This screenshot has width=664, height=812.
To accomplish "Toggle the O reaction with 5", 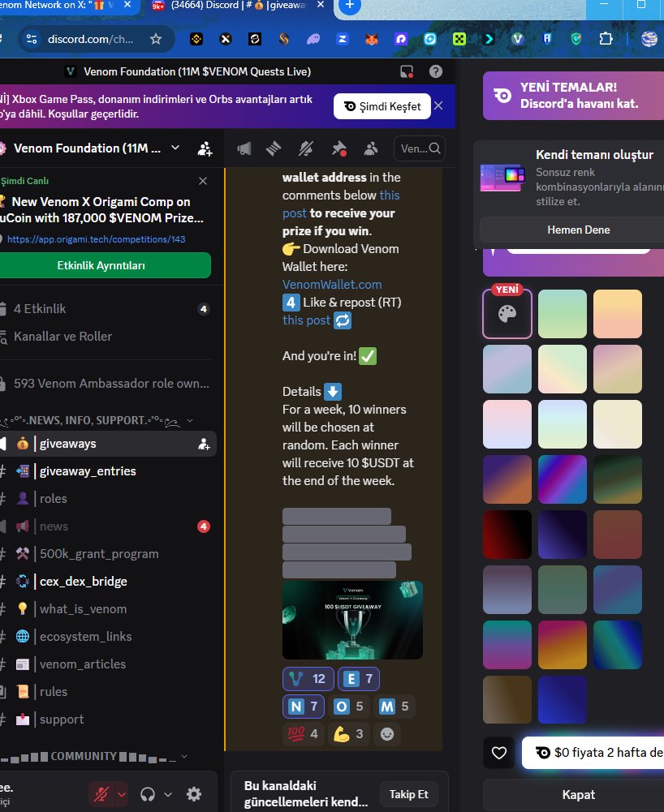I will [x=348, y=707].
